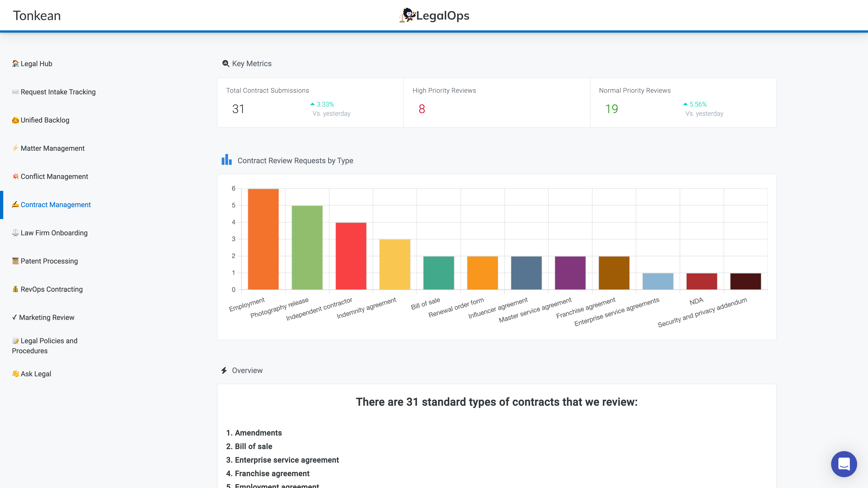Click '3. Enterprise service agreement' list item
The image size is (868, 488).
coord(282,460)
